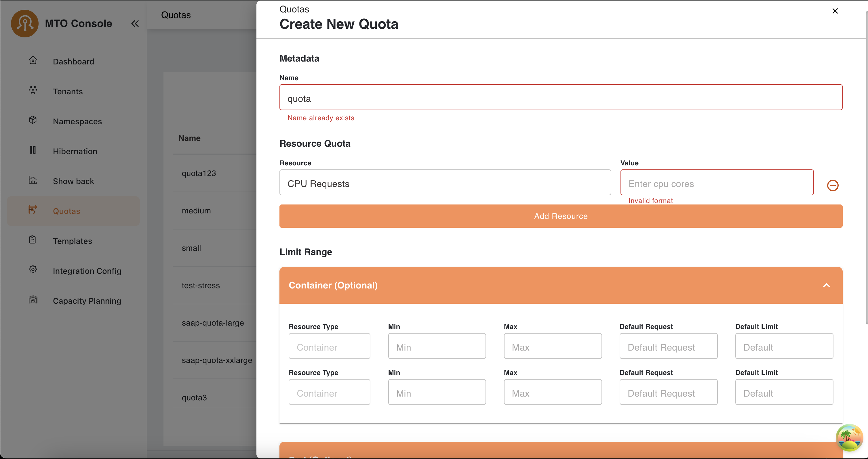Click the Enter cpu cores field
The width and height of the screenshot is (868, 459).
[x=717, y=183]
